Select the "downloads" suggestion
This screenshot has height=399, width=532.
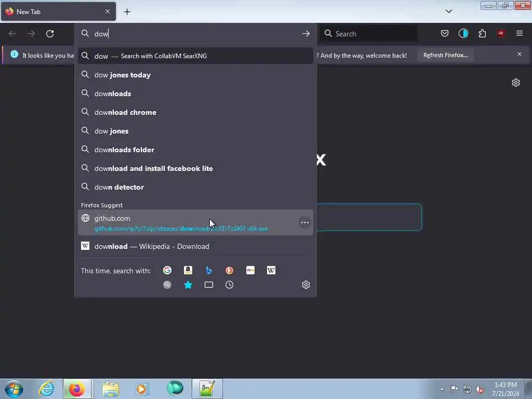point(195,94)
